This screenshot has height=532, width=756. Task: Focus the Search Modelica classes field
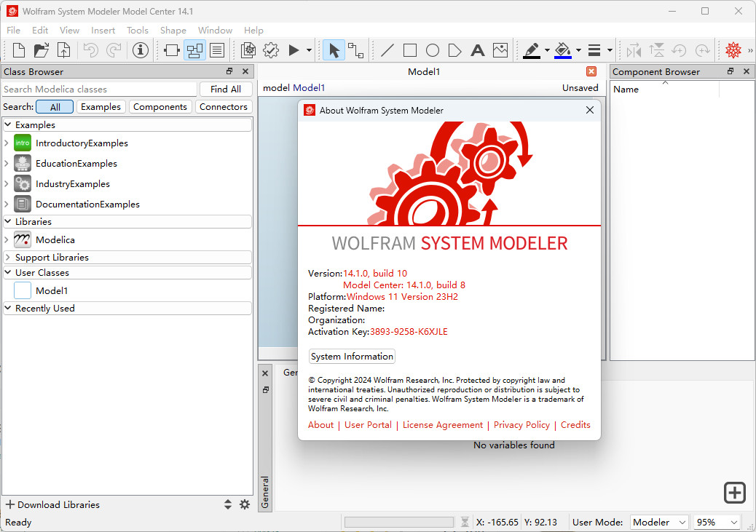pos(99,89)
